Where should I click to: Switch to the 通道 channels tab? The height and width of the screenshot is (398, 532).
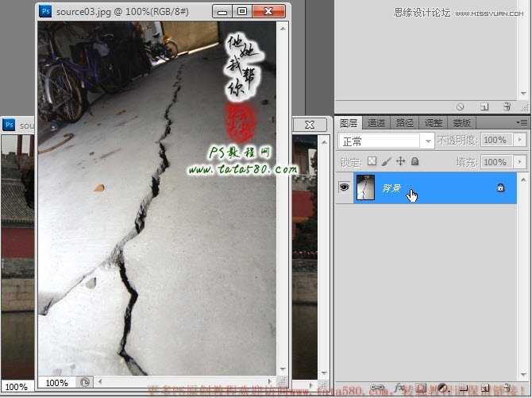pos(376,122)
